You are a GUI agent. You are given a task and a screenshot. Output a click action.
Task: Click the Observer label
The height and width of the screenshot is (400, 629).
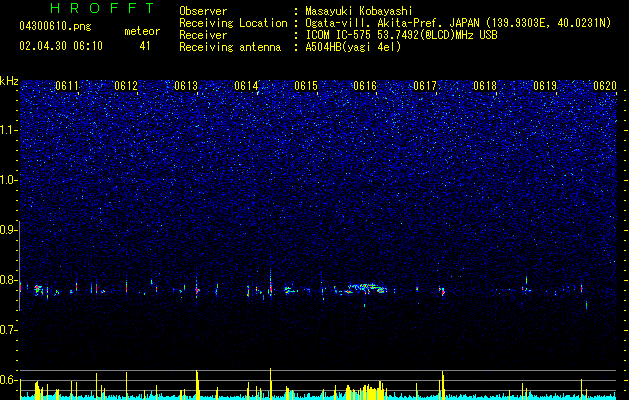pos(203,11)
